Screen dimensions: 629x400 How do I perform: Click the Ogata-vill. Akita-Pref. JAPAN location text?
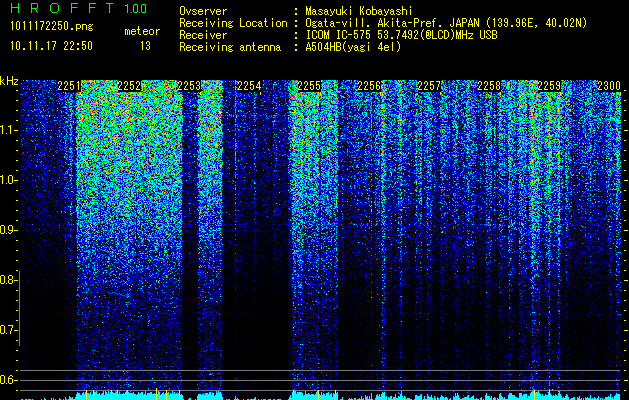(x=446, y=23)
